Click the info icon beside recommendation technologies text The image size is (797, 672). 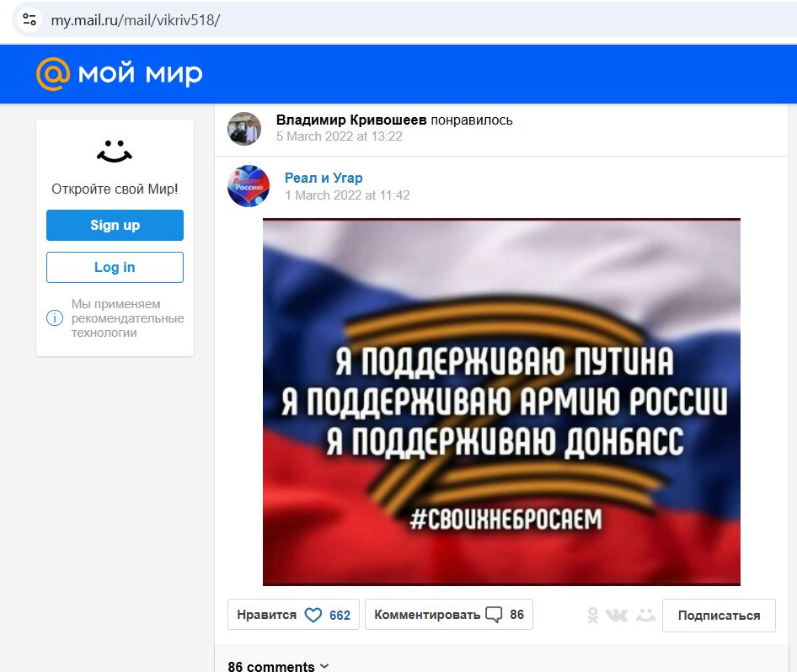click(55, 318)
